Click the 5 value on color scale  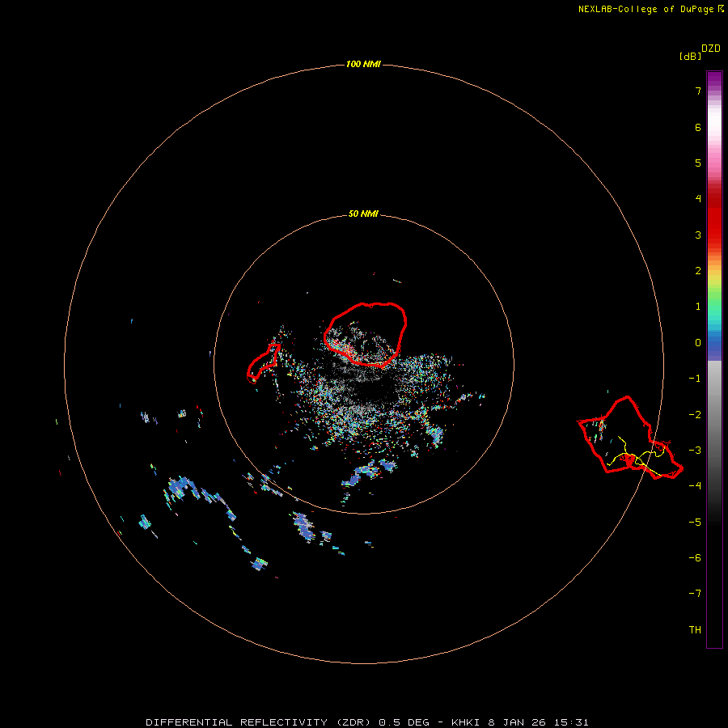point(698,163)
